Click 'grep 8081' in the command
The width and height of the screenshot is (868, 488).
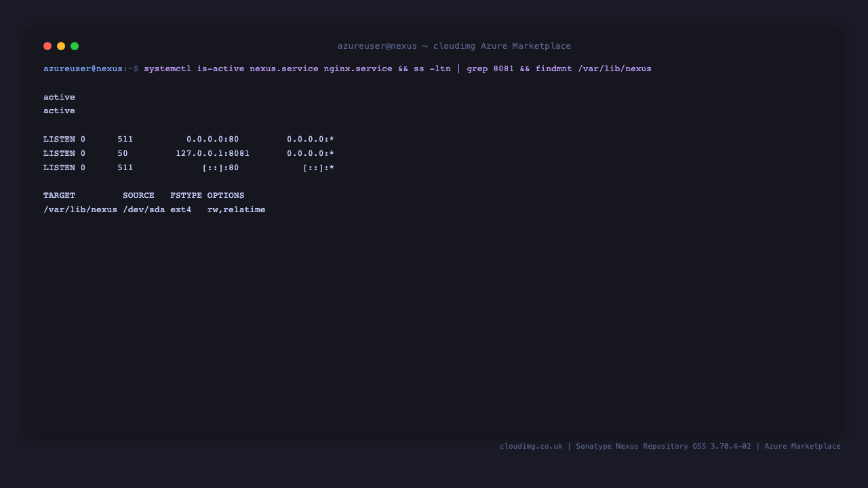point(490,68)
